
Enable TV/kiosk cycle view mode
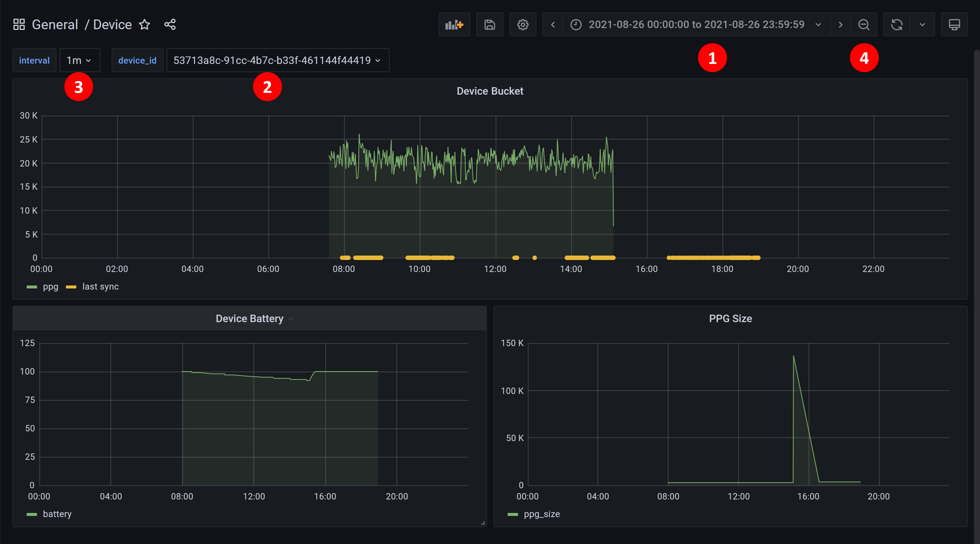tap(955, 24)
